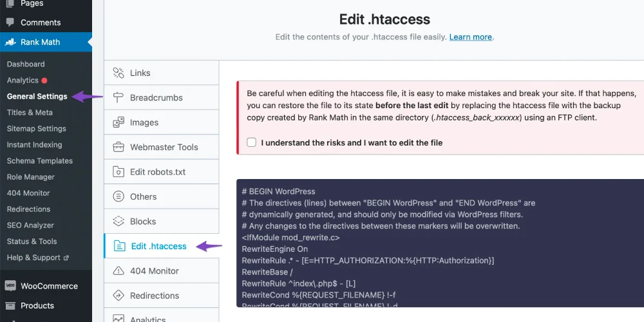Switch to the Webmaster Tools tab

tap(162, 147)
